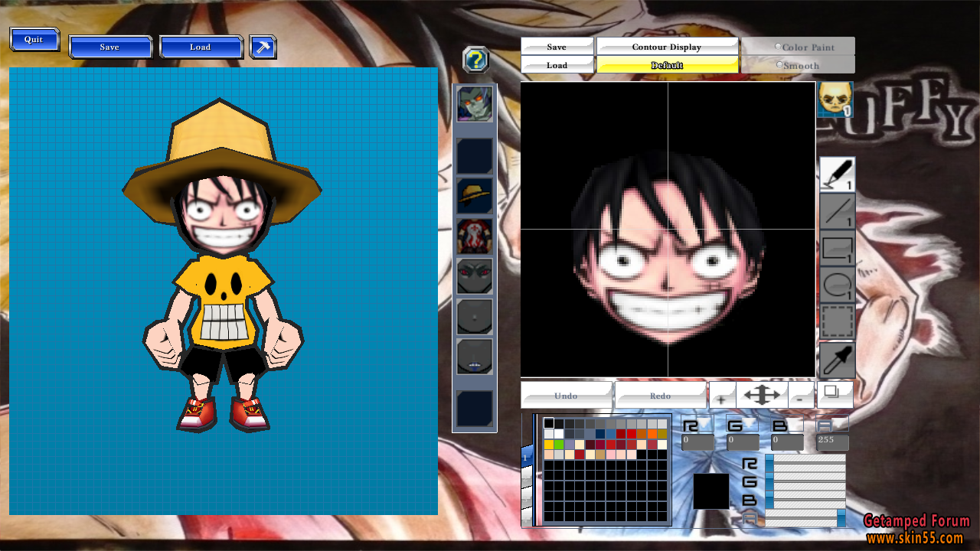
Task: Expand the B channel dropdown arrow
Action: 792,422
